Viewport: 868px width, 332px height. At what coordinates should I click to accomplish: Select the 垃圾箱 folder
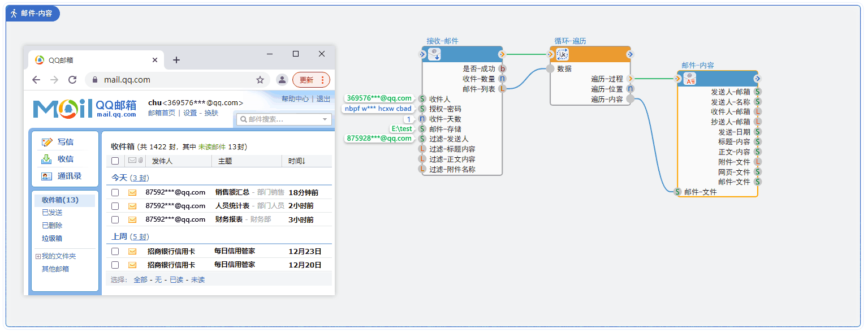pos(52,239)
